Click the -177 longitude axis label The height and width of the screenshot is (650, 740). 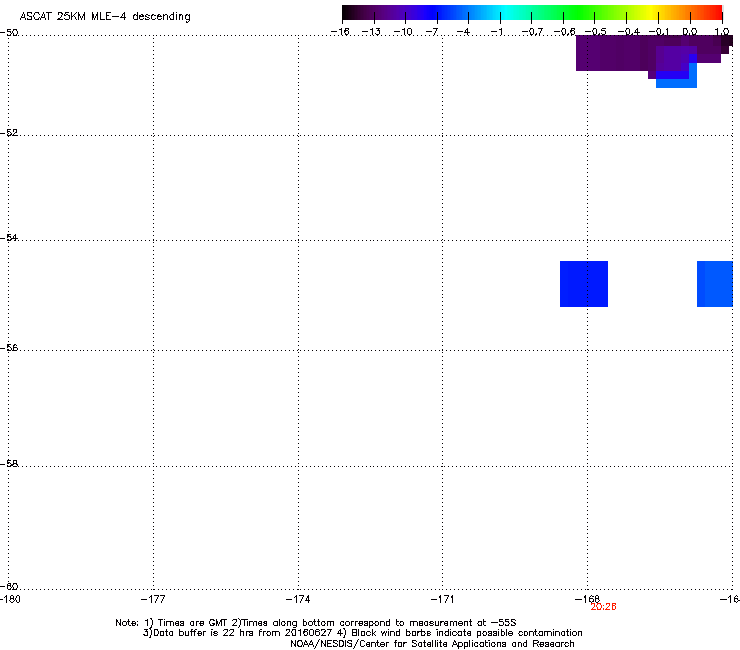point(153,599)
